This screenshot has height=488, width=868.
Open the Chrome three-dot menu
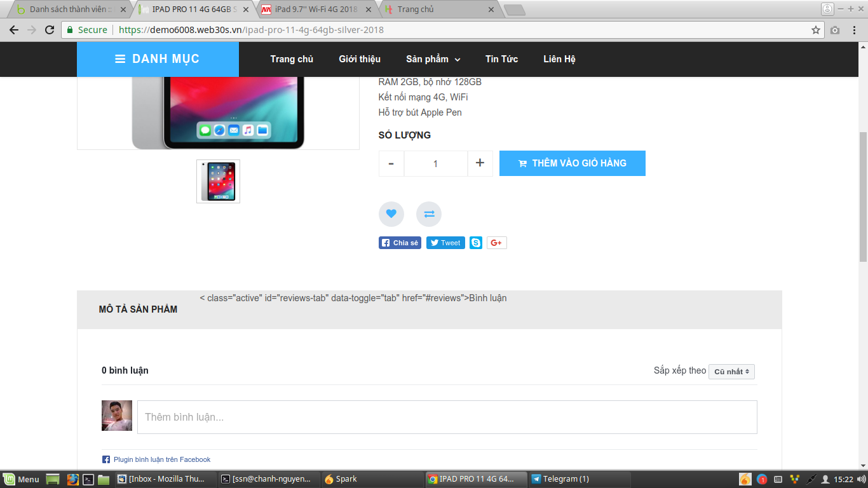coord(854,30)
